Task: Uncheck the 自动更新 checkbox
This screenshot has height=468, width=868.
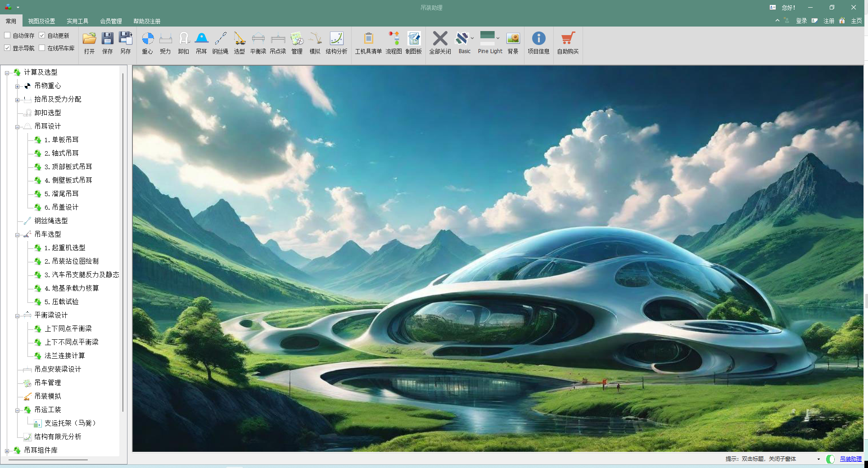Action: click(42, 35)
